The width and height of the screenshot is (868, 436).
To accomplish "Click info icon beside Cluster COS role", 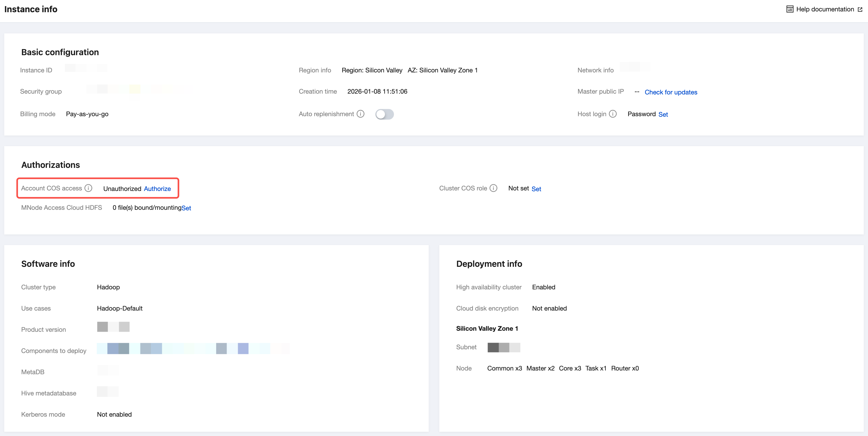I will [493, 188].
